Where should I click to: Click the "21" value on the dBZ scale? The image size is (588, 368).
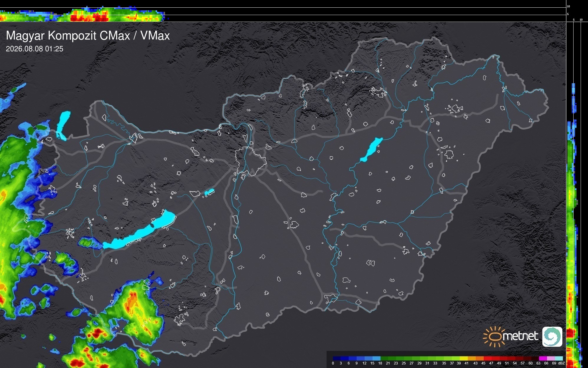[388, 363]
